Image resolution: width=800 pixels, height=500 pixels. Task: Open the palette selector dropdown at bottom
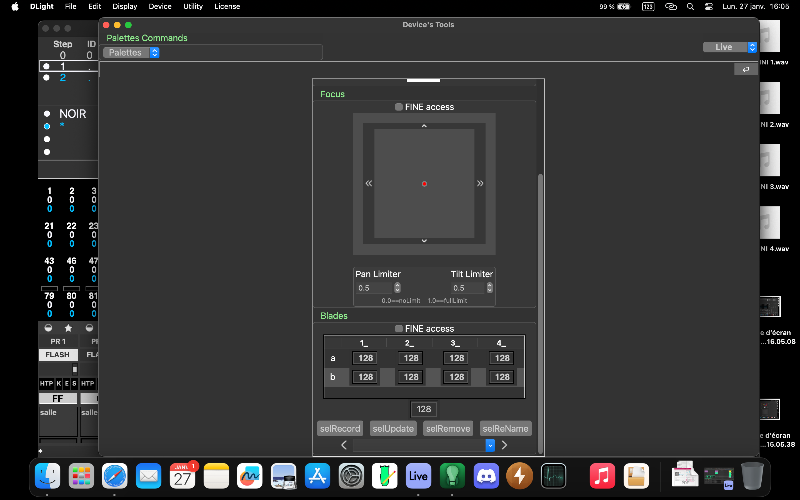click(x=490, y=445)
